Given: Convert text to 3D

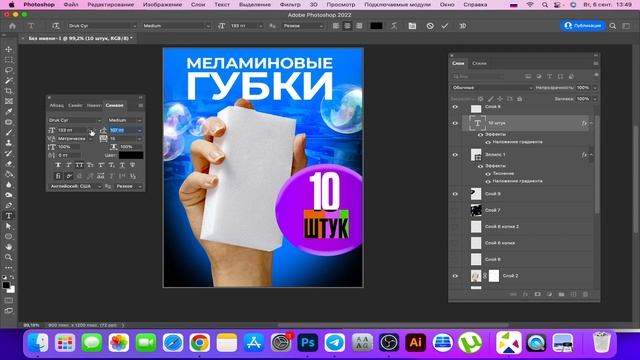Looking at the screenshot, I should [462, 26].
